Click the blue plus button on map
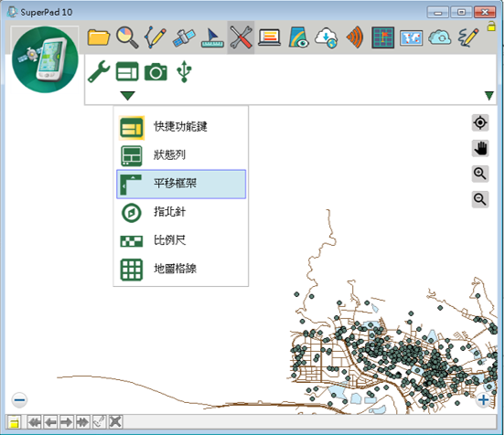Image resolution: width=504 pixels, height=435 pixels. click(x=484, y=400)
